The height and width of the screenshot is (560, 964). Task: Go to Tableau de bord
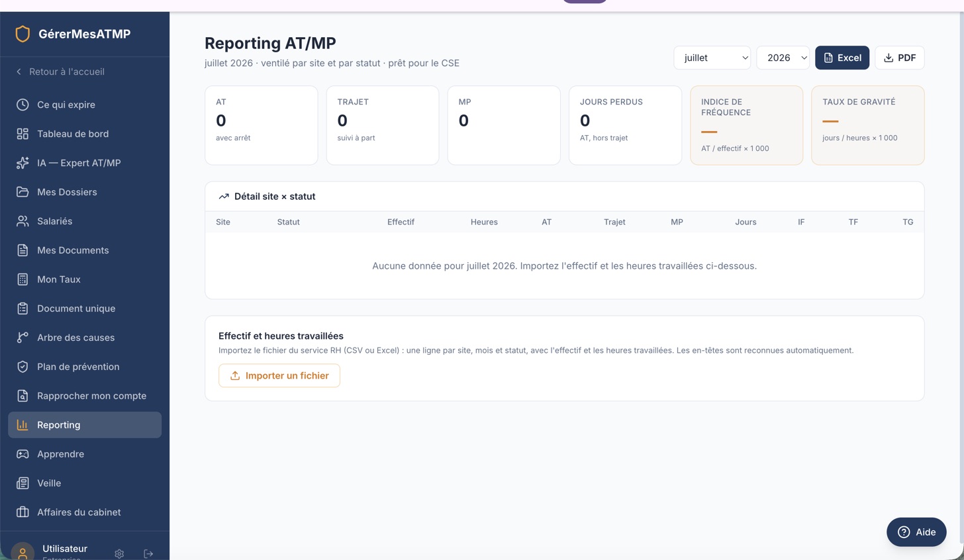coord(85,134)
